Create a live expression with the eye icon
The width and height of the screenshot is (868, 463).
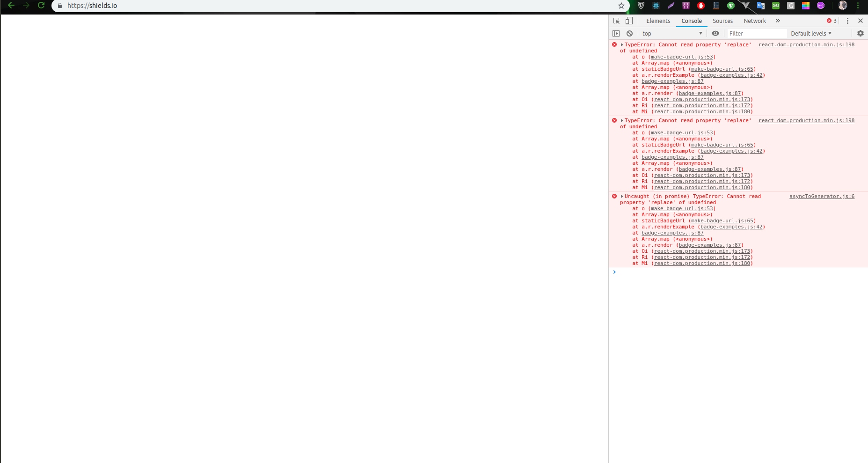pyautogui.click(x=715, y=33)
